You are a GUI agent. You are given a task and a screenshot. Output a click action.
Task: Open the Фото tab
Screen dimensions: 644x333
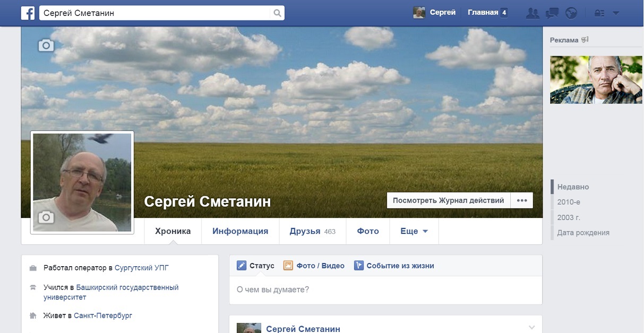(x=368, y=231)
